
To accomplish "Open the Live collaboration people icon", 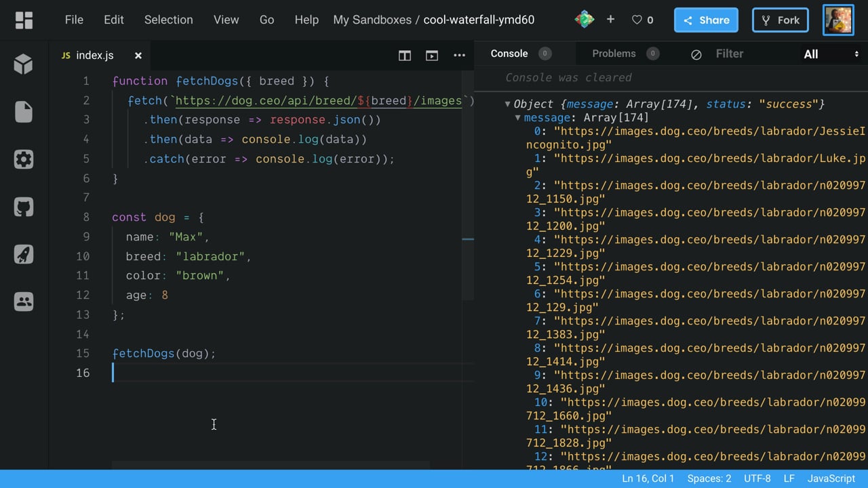I will pyautogui.click(x=24, y=302).
